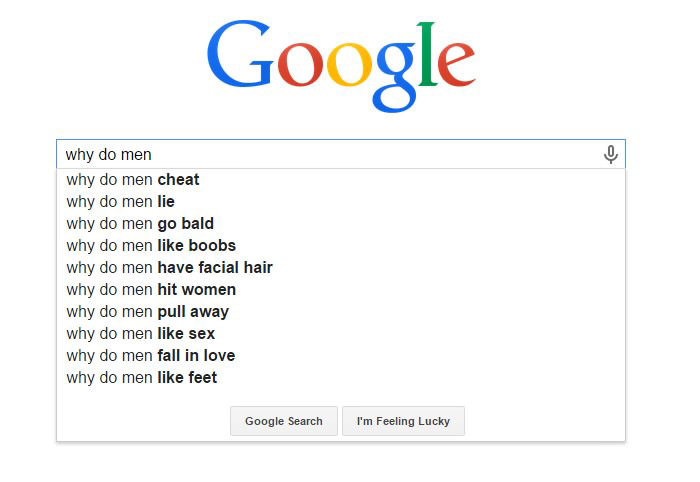
Task: Choose the "why do men lie" suggestion
Action: pos(341,202)
